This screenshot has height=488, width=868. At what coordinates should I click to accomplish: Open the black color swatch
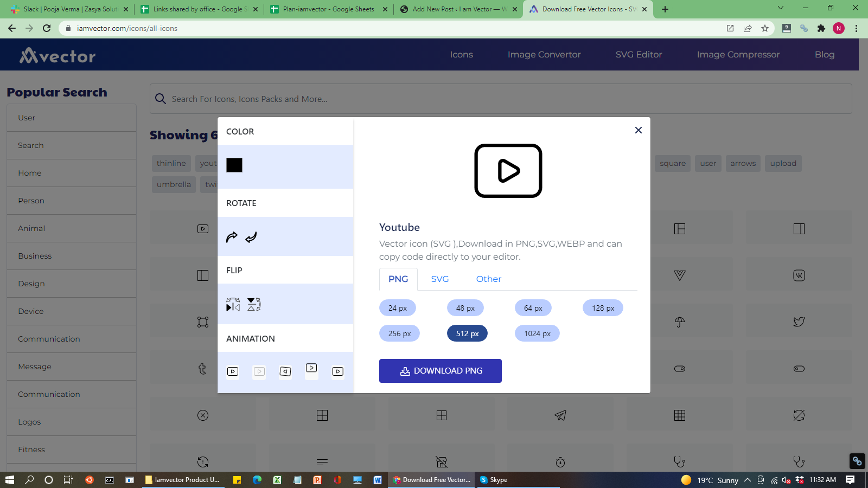click(x=234, y=165)
